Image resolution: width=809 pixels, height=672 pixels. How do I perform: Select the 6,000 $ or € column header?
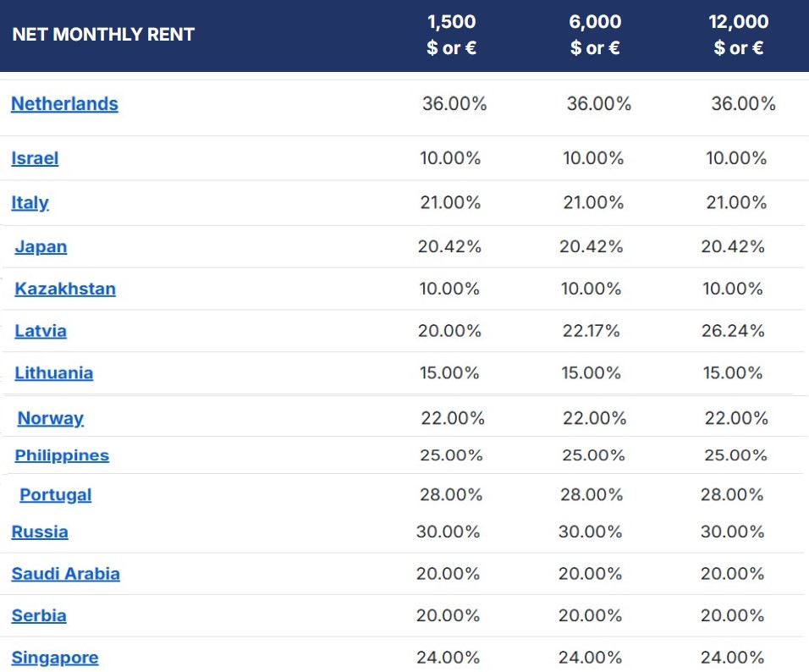click(x=595, y=35)
